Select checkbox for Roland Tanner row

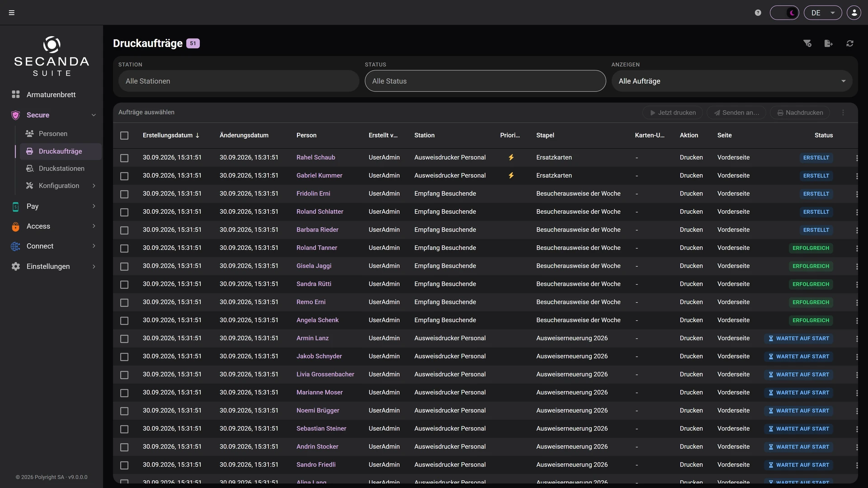124,249
